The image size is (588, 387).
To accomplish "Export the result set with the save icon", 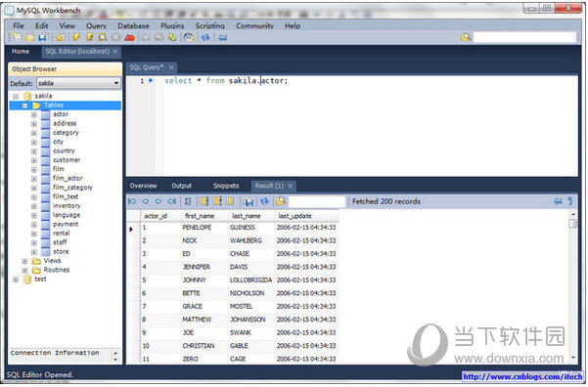I will pyautogui.click(x=248, y=202).
